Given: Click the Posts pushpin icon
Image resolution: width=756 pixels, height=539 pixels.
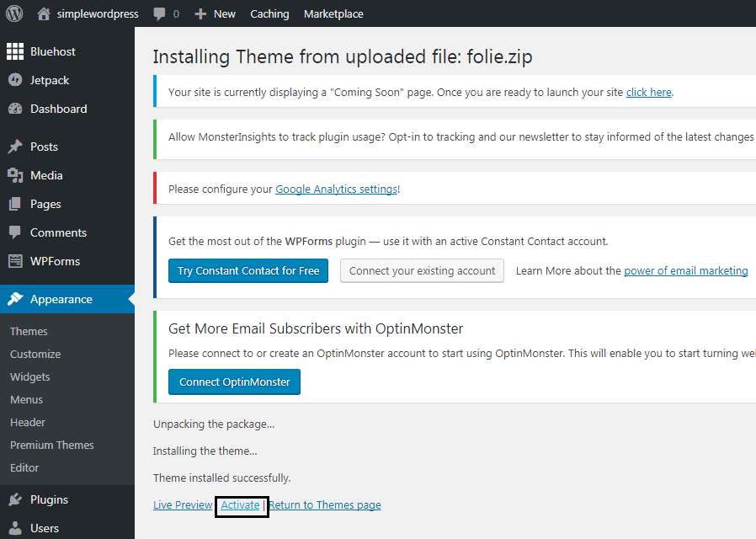Looking at the screenshot, I should (15, 147).
